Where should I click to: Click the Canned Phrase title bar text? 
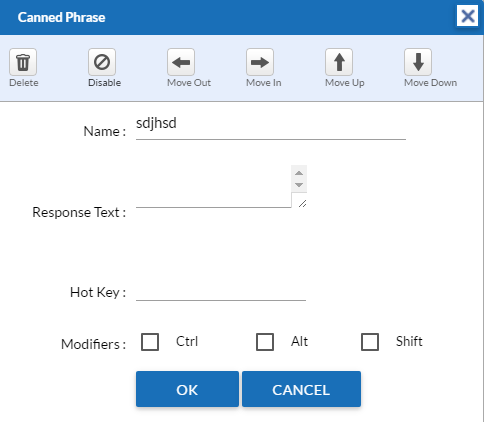(61, 17)
